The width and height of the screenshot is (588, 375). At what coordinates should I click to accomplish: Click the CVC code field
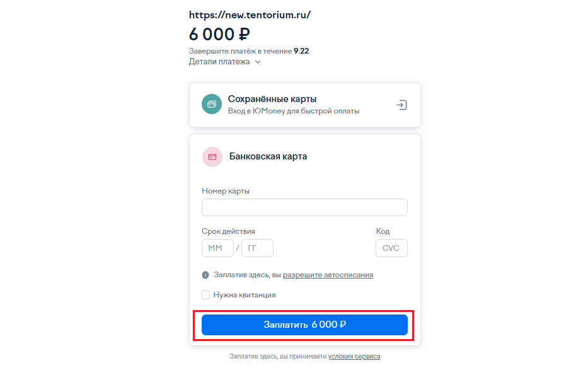[391, 248]
